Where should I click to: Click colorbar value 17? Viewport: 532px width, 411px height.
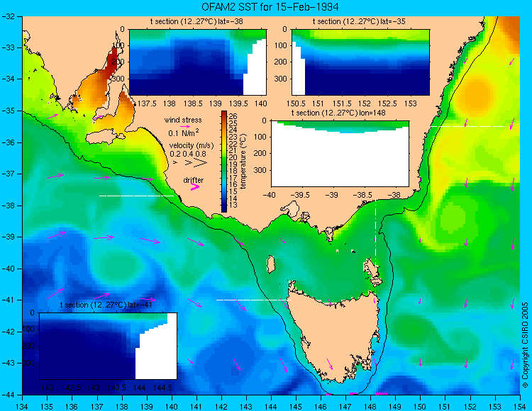(x=233, y=178)
